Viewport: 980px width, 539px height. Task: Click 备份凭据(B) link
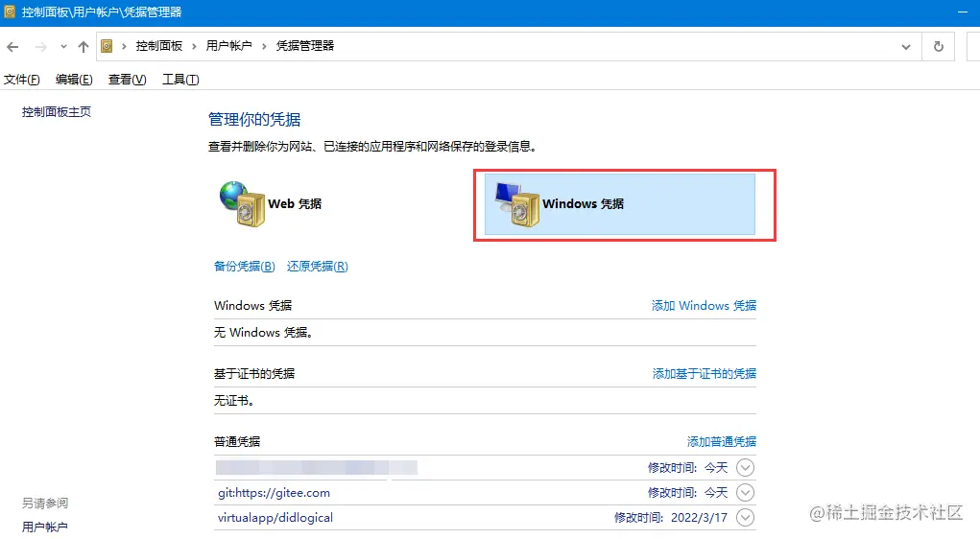coord(245,266)
